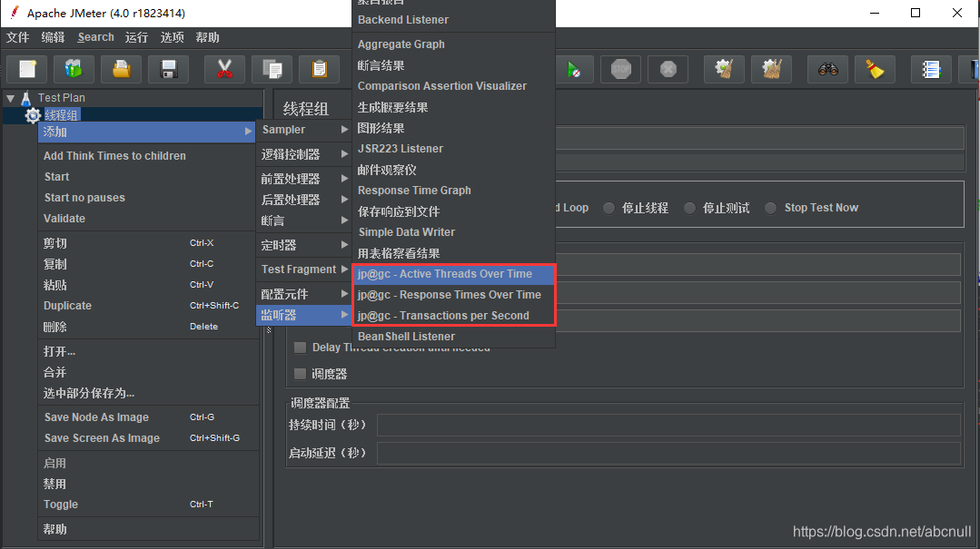Click the Clear results broom-gear icon
980x549 pixels.
(x=724, y=69)
